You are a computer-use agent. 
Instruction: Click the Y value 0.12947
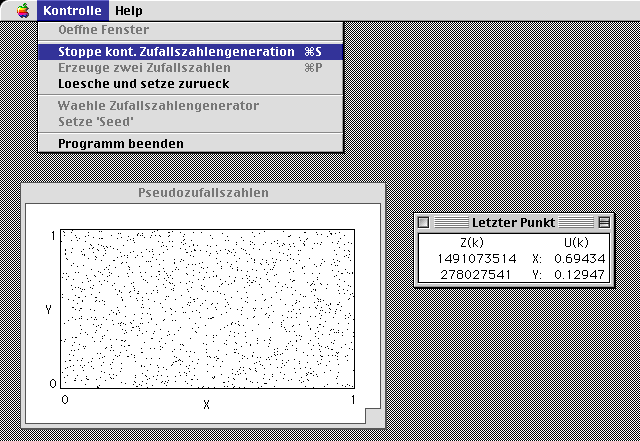[580, 274]
